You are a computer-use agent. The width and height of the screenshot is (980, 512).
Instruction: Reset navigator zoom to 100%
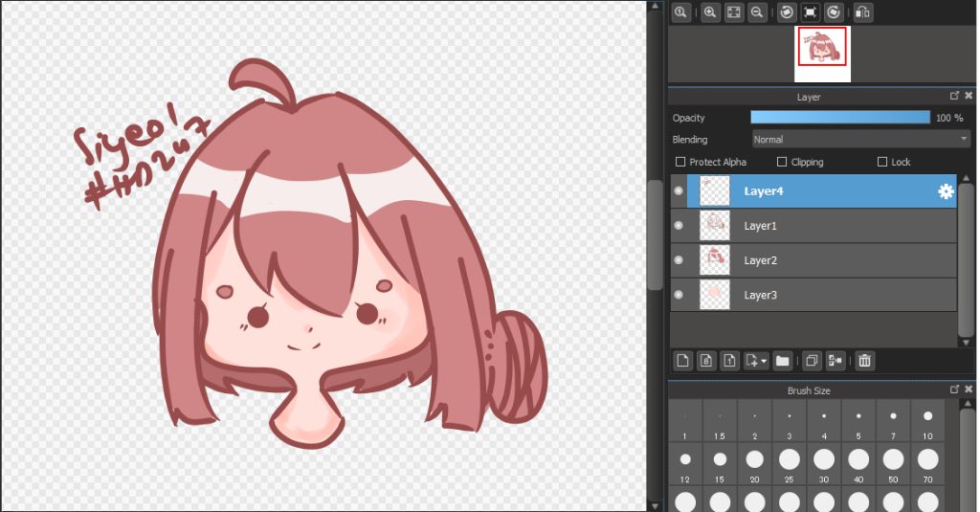681,11
